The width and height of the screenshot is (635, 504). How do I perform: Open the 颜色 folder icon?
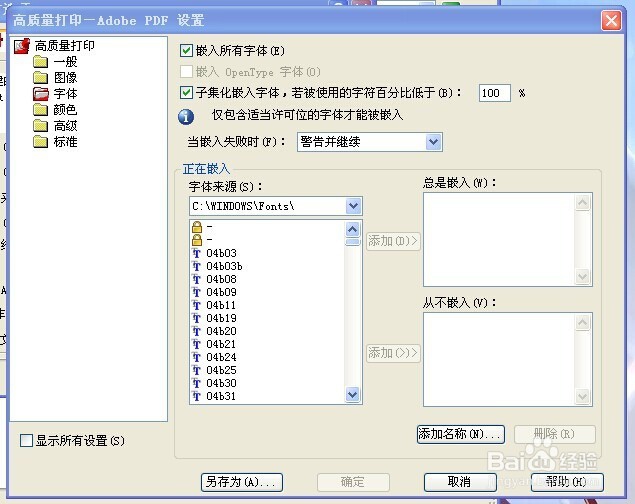40,110
